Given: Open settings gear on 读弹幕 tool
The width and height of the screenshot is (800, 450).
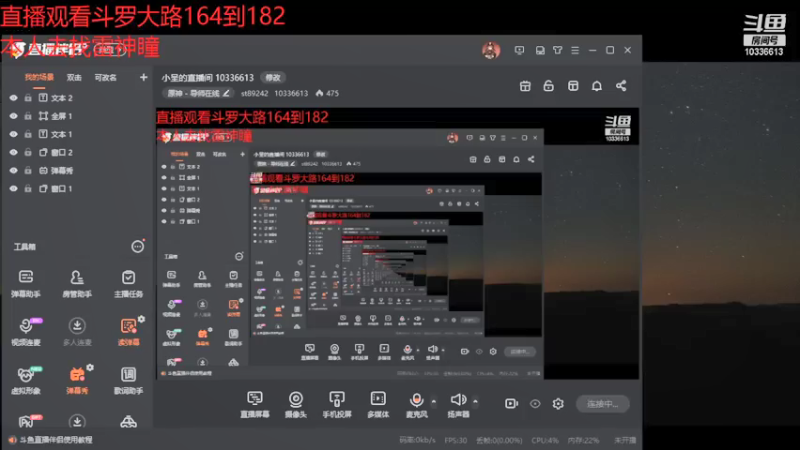Looking at the screenshot, I should [x=141, y=319].
